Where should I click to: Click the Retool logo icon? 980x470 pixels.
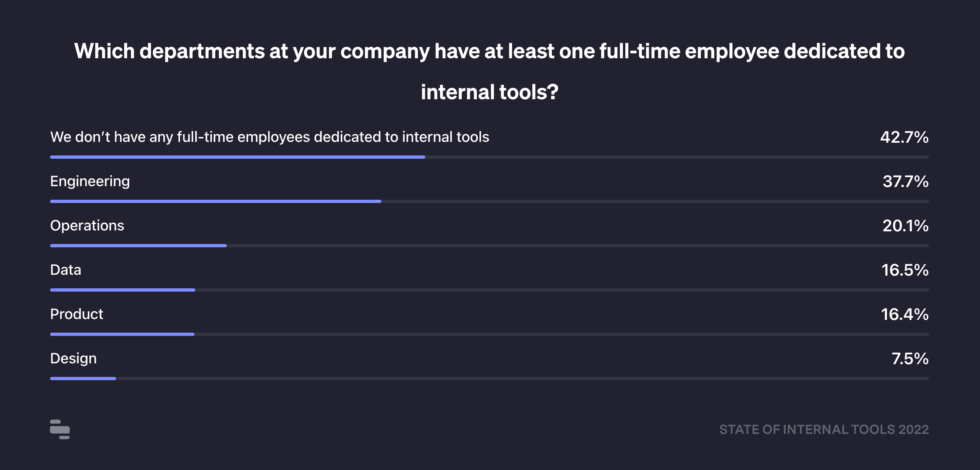click(60, 429)
